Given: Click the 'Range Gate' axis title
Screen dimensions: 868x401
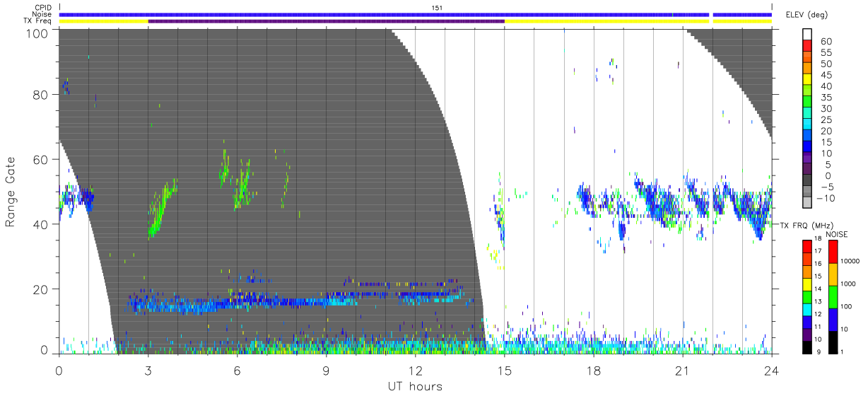Looking at the screenshot, I should coord(11,191).
